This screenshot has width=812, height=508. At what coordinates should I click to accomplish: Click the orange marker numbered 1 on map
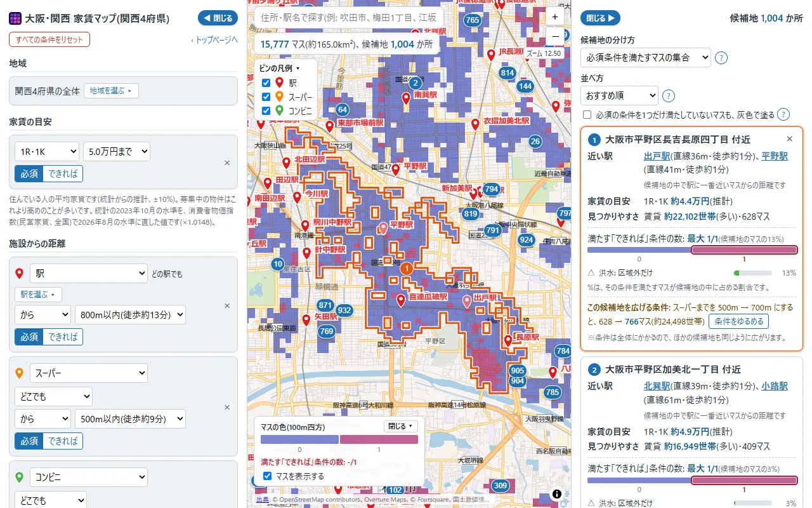(x=407, y=269)
